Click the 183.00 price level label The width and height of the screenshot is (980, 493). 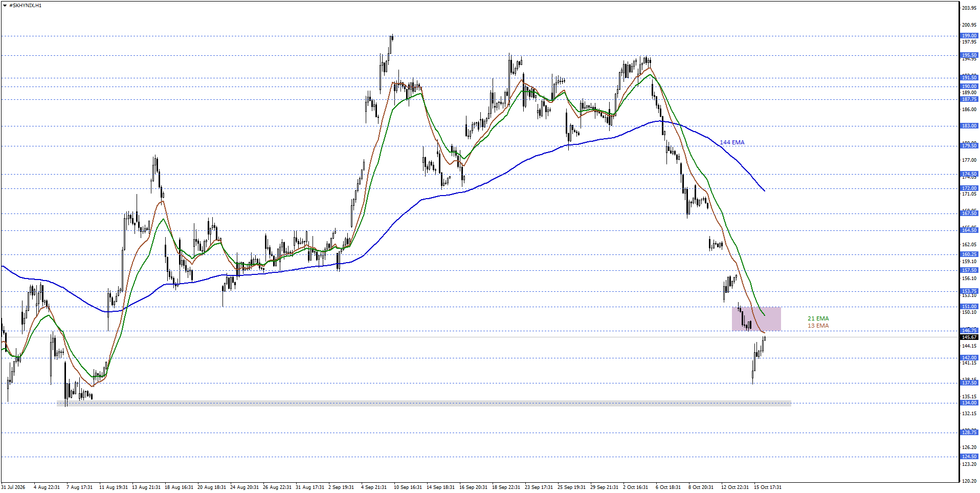click(969, 126)
